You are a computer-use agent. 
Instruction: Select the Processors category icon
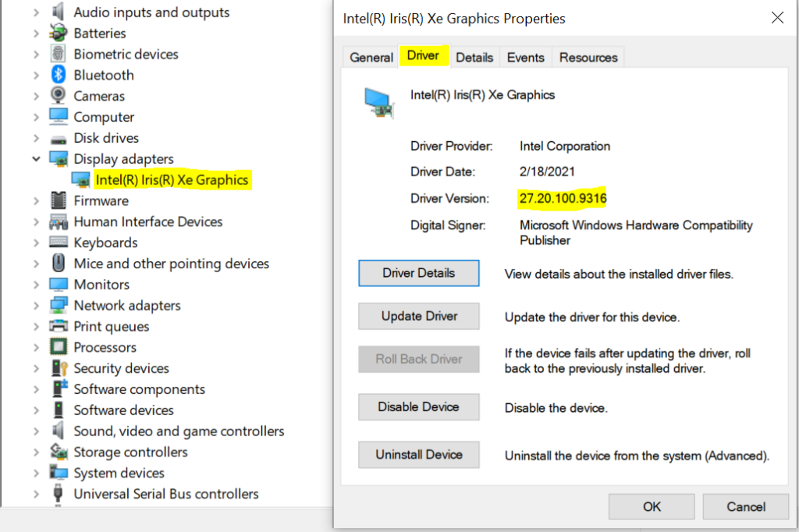[x=59, y=347]
